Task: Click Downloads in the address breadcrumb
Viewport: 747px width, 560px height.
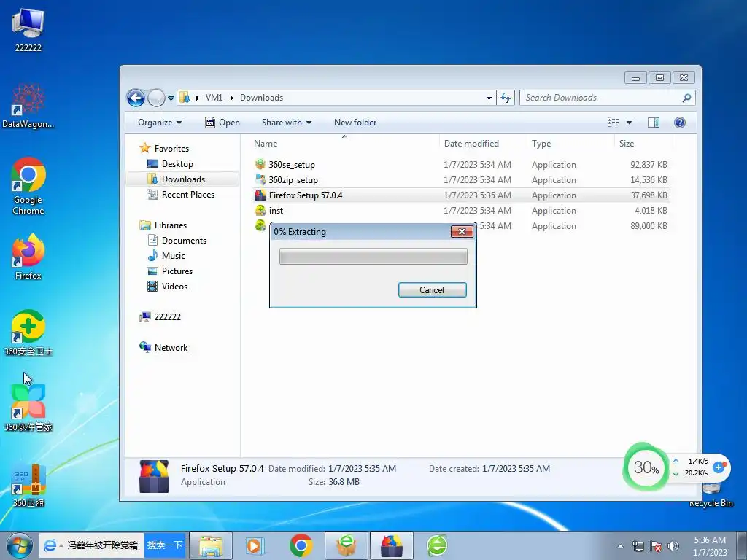Action: tap(262, 98)
